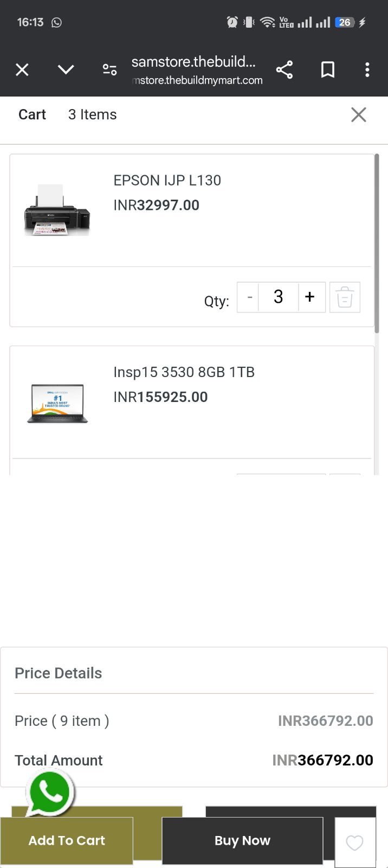The width and height of the screenshot is (388, 868).
Task: Delete EPSON printer from cart
Action: point(345,297)
